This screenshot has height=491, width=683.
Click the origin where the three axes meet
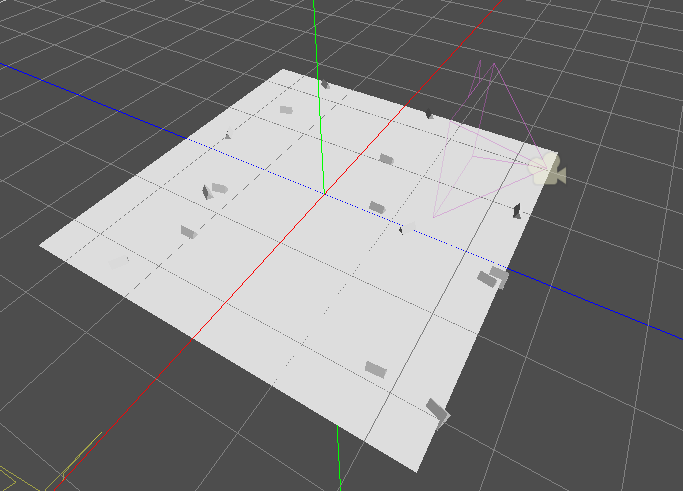(323, 193)
